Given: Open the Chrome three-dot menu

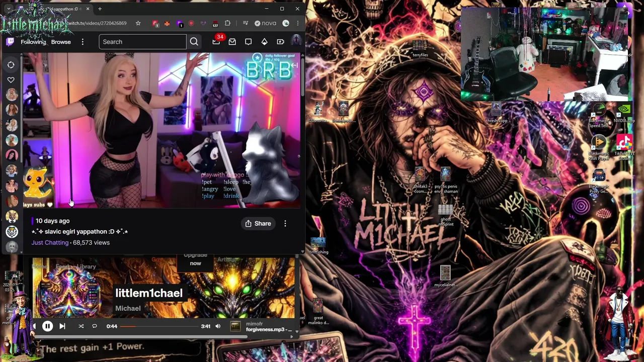Looking at the screenshot, I should tap(297, 23).
